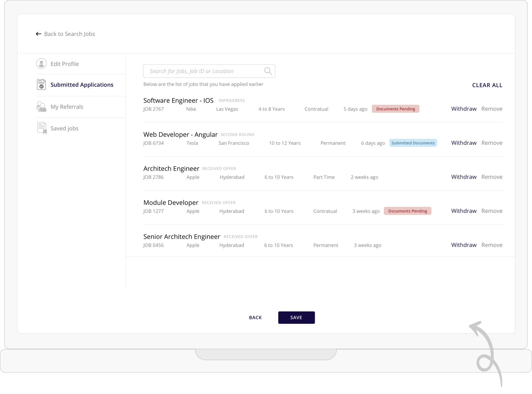The width and height of the screenshot is (532, 394).
Task: Open the My Referrals section
Action: tap(67, 107)
